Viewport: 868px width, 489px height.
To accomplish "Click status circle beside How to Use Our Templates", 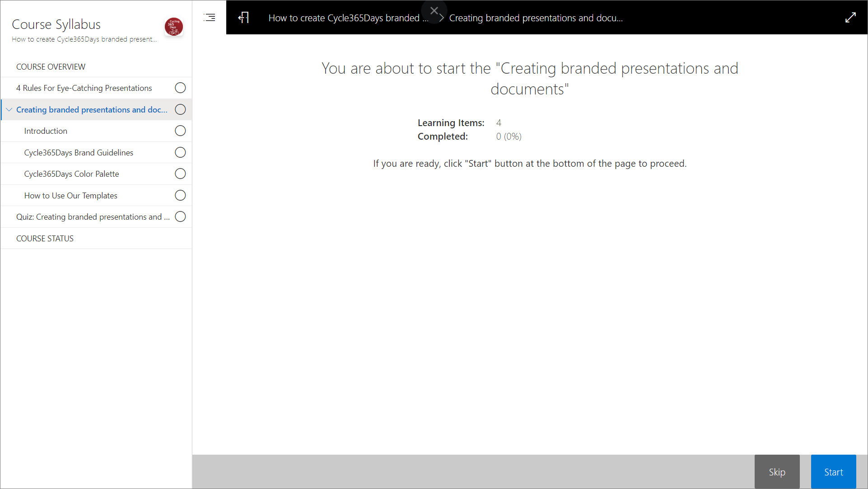I will coord(180,196).
